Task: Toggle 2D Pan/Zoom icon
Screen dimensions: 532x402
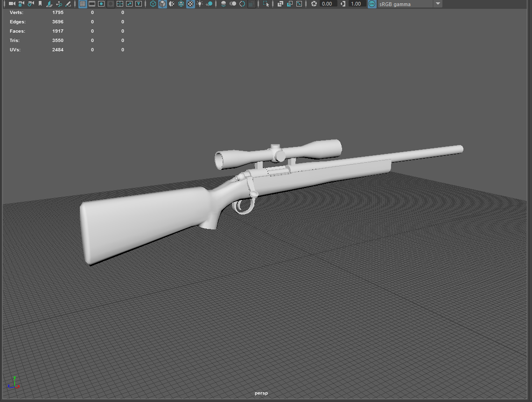Action: 59,4
